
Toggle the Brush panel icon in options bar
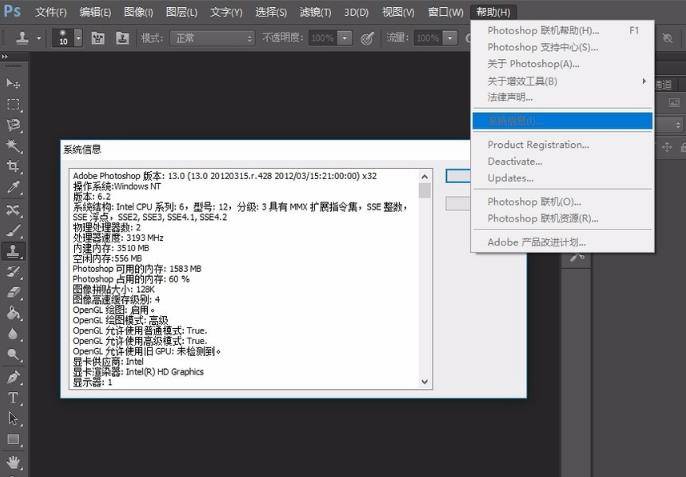tap(99, 38)
